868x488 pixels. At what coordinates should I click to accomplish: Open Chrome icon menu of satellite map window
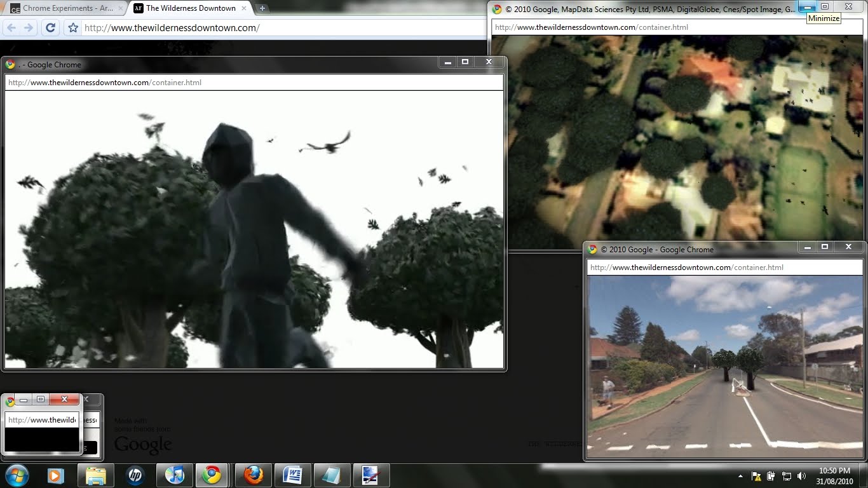[498, 10]
